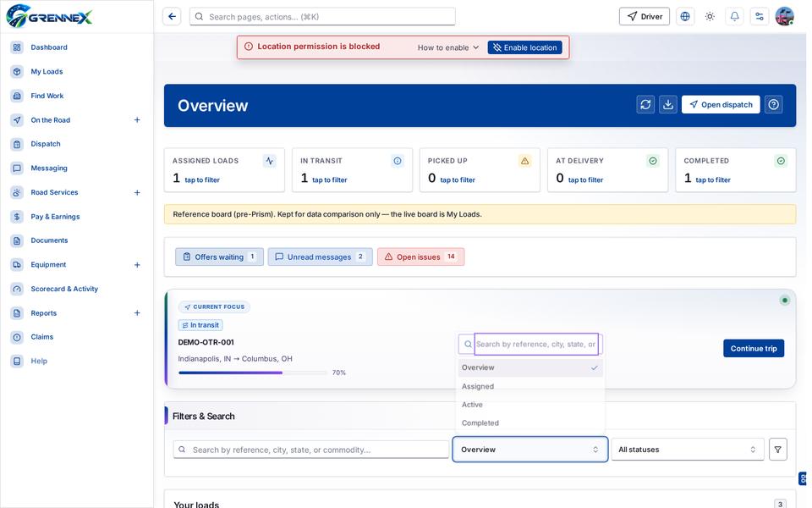Go back with the arrow button
Viewport: 812px width, 508px height.
(172, 17)
